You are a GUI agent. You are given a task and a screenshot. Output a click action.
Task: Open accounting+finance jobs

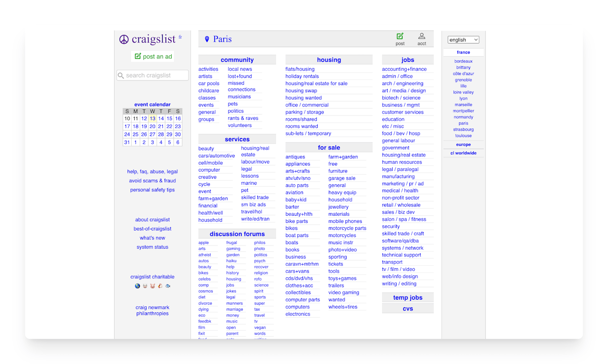[x=404, y=69]
